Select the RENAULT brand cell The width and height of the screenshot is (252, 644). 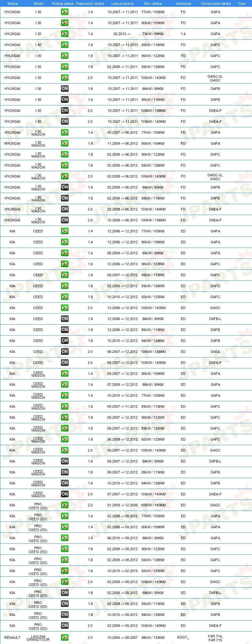click(13, 638)
